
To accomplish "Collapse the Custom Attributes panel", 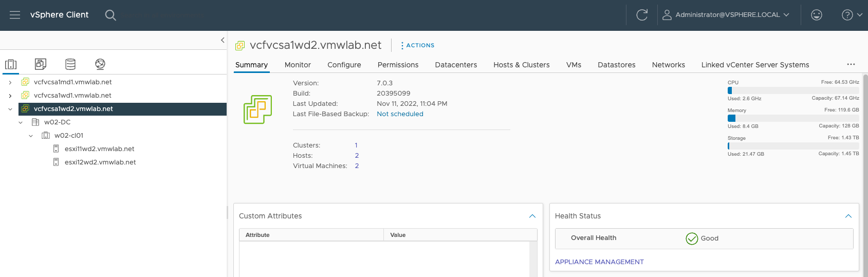I will point(532,216).
